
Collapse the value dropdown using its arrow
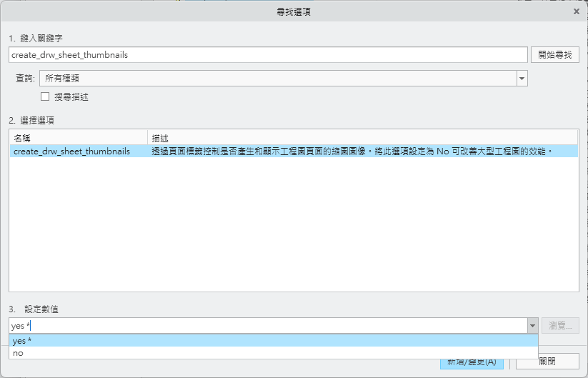coord(532,326)
